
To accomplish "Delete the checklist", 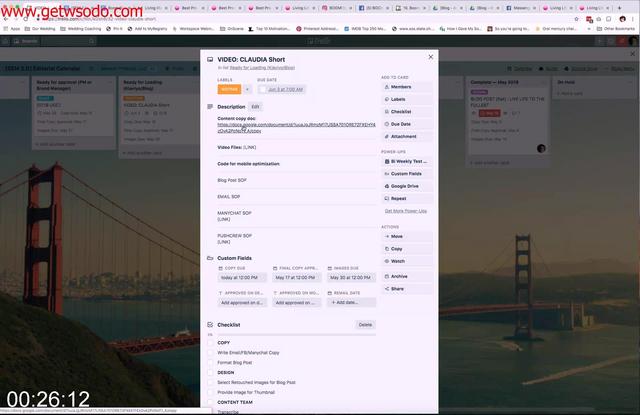I will 365,325.
